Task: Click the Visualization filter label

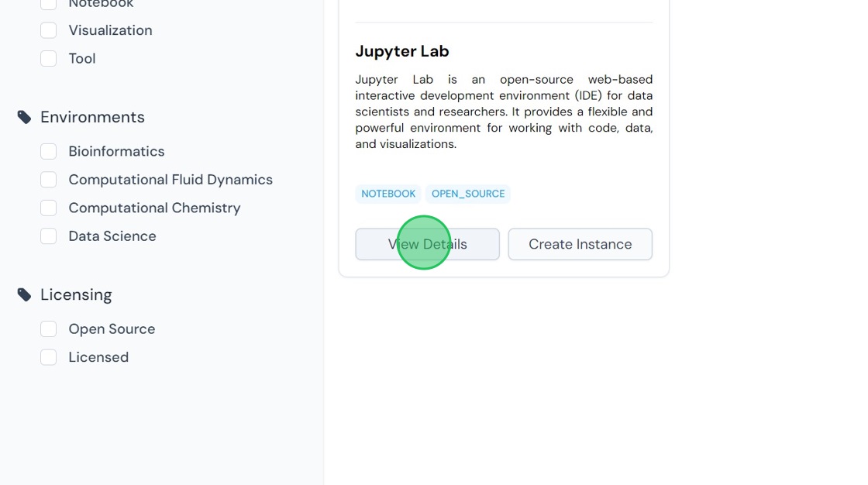Action: point(110,30)
